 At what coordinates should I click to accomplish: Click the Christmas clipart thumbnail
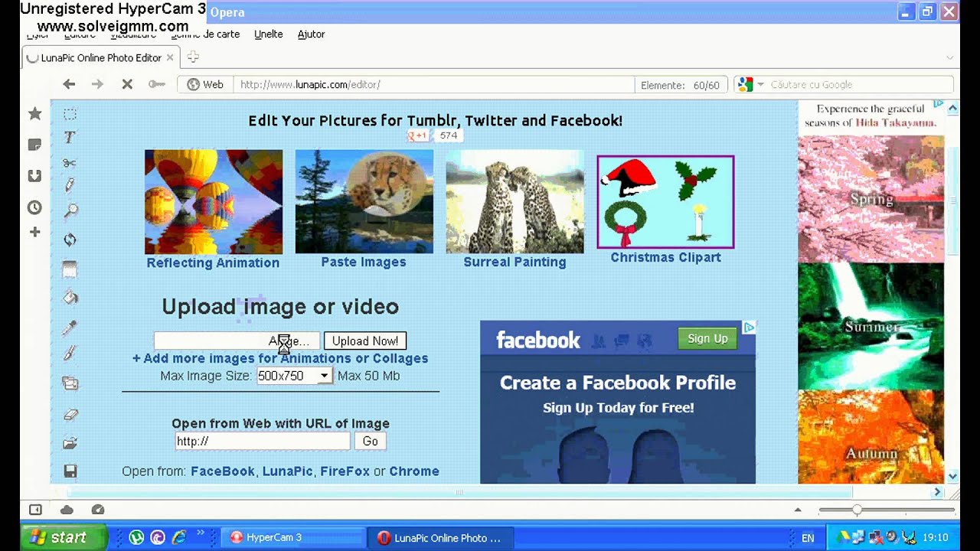point(665,202)
